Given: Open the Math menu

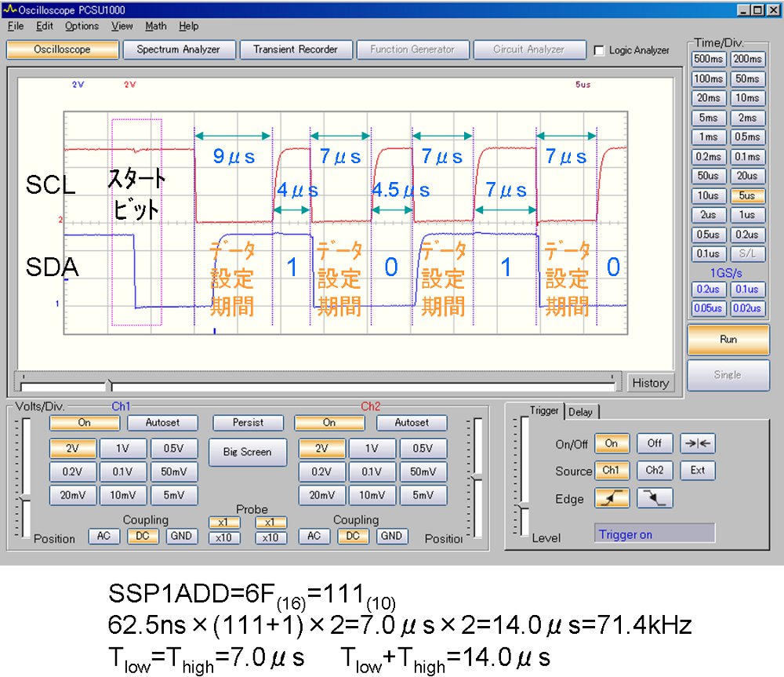Looking at the screenshot, I should [x=156, y=26].
